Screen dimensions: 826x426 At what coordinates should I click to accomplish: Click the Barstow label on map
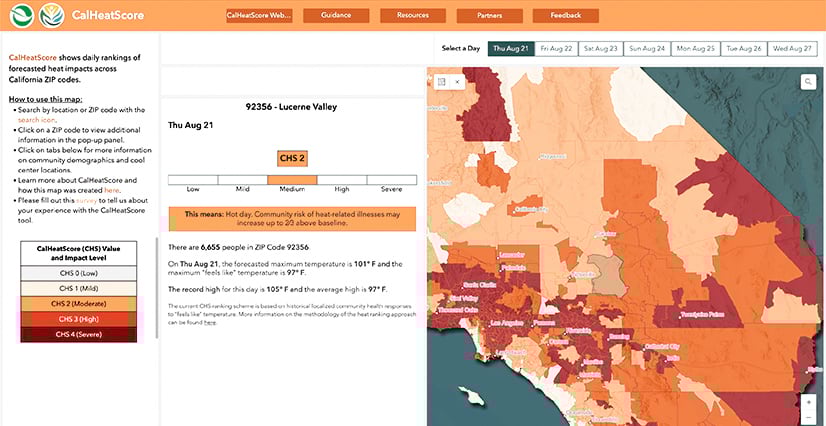point(606,233)
